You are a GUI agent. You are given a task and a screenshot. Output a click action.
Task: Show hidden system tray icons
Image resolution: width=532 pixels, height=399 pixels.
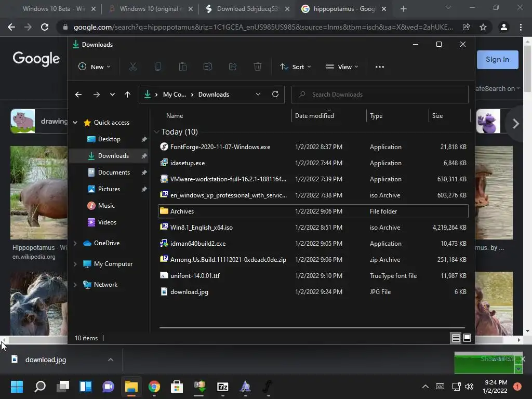[x=425, y=387]
